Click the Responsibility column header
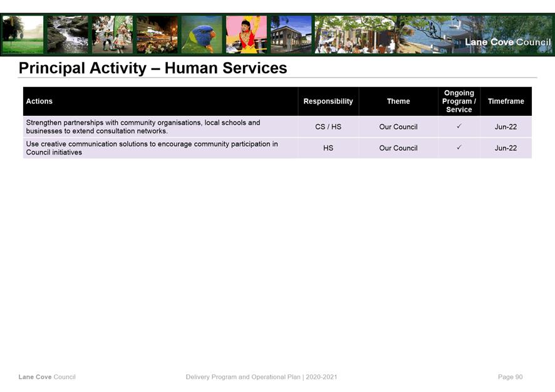Viewport: 555px width, 392px height. coord(328,101)
